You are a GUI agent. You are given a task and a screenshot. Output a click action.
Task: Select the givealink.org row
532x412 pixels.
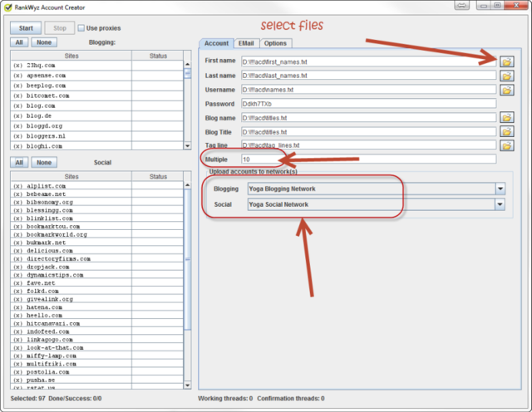tap(96, 299)
